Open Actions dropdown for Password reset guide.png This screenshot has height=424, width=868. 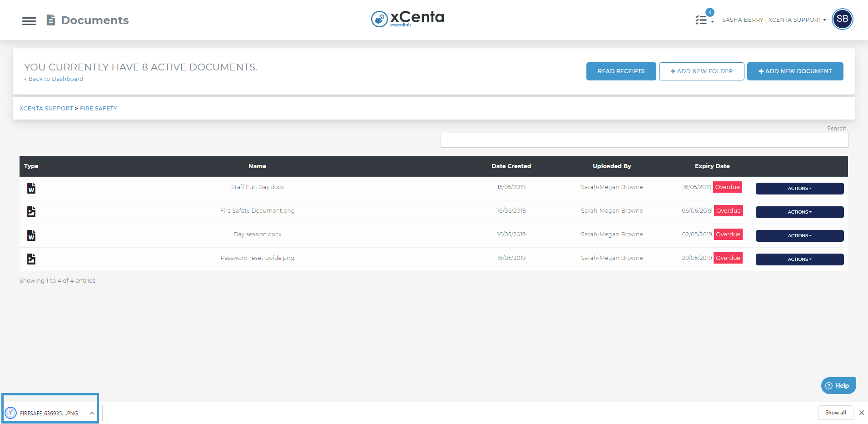(799, 259)
